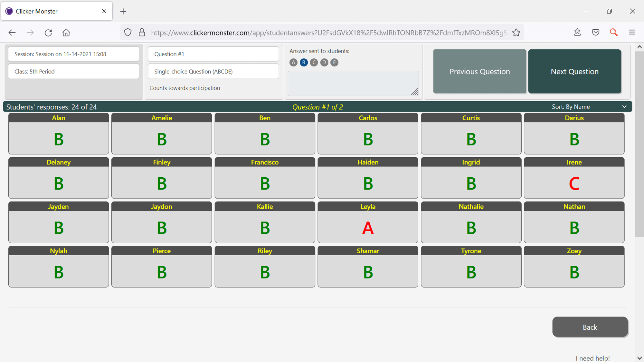Click the tracking protection shield icon
Screen dimensions: 644x362
point(128,33)
